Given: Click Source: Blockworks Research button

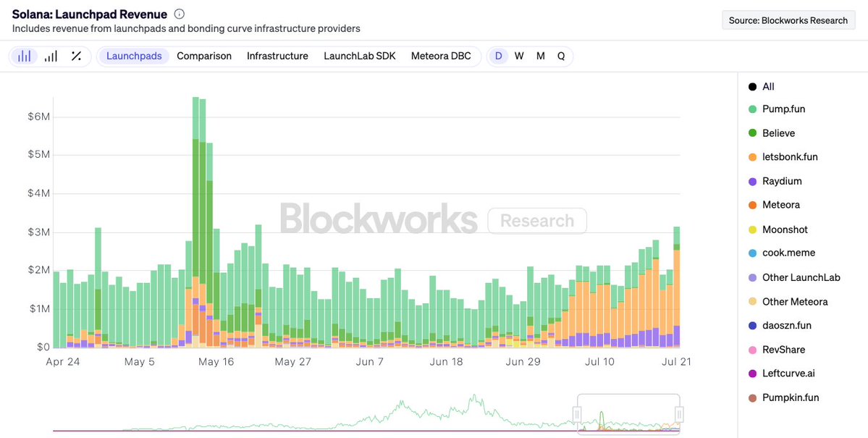Looking at the screenshot, I should pyautogui.click(x=788, y=20).
